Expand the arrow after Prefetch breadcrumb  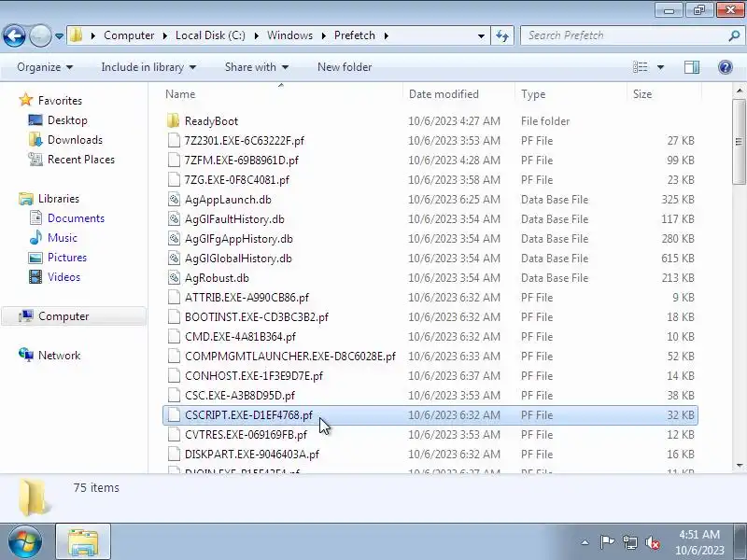(x=386, y=35)
